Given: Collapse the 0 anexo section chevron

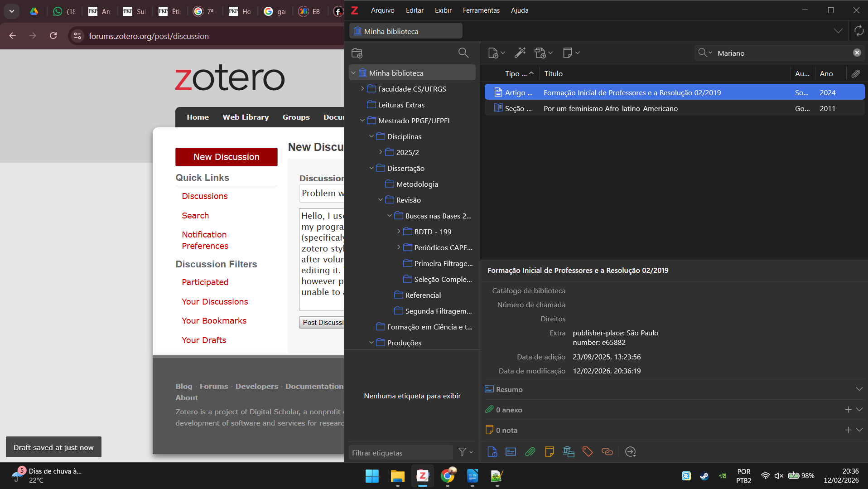Looking at the screenshot, I should click(x=859, y=410).
